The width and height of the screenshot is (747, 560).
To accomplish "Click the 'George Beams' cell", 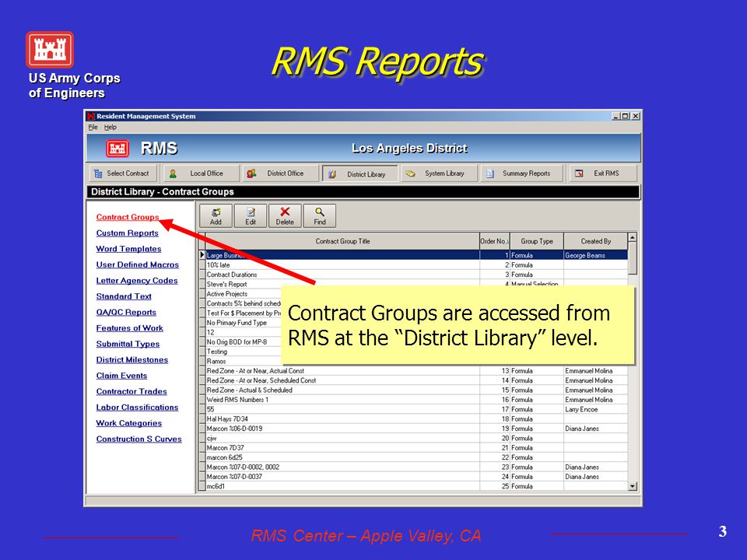I will tap(595, 255).
